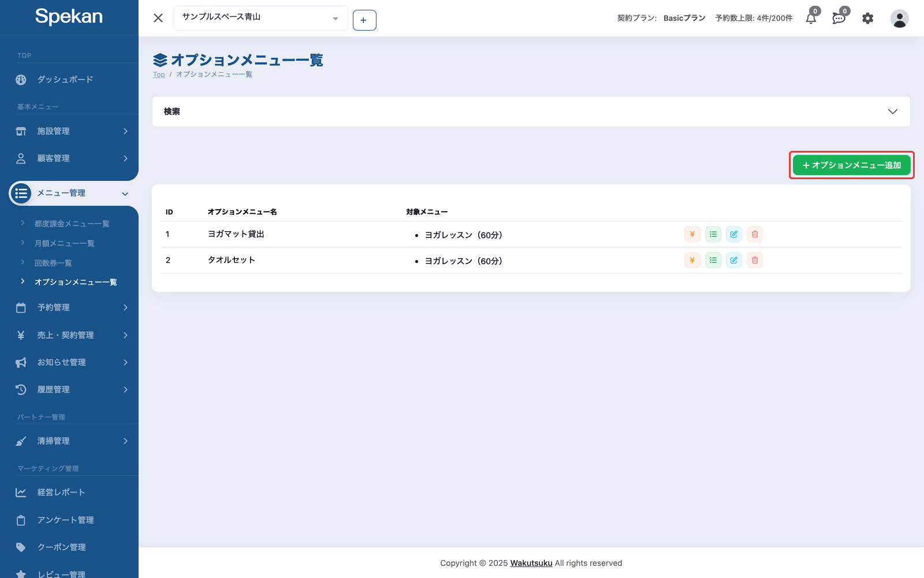Expand お知らせ管理 in the sidebar
The height and width of the screenshot is (578, 924).
[x=69, y=362]
